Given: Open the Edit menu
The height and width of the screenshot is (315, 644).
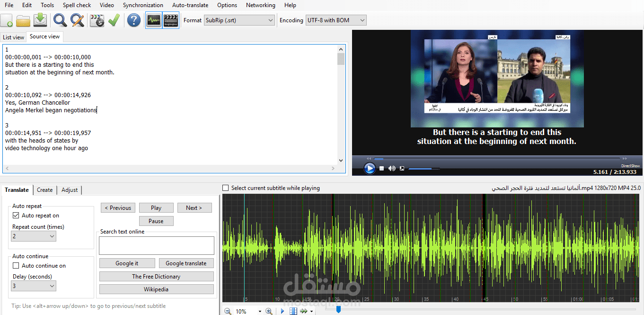Looking at the screenshot, I should (27, 5).
